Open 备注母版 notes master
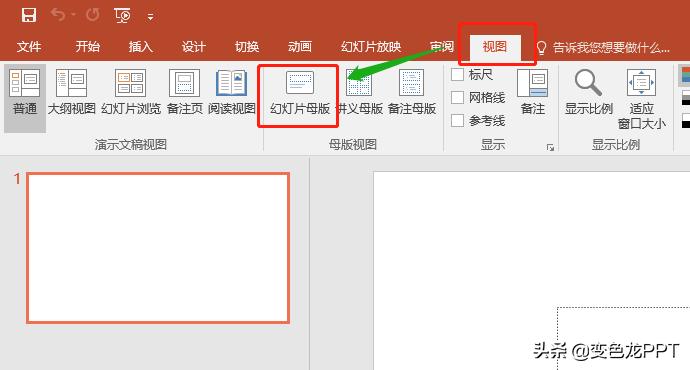Image resolution: width=690 pixels, height=370 pixels. [x=412, y=93]
